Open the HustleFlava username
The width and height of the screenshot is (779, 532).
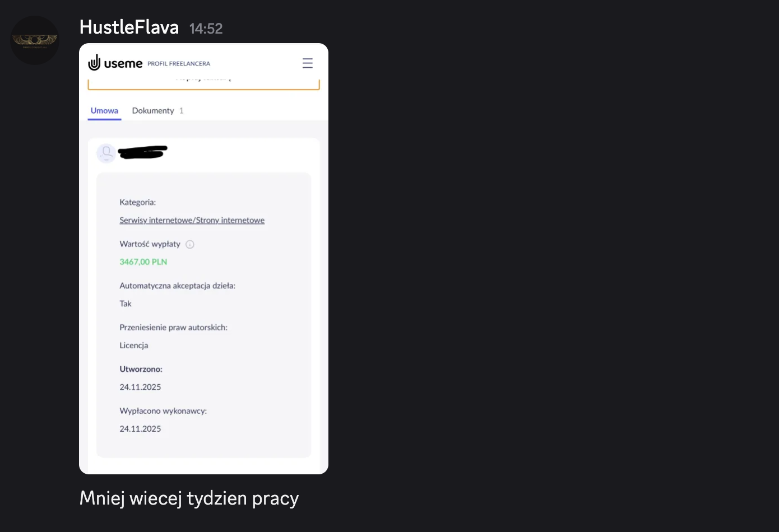(129, 27)
